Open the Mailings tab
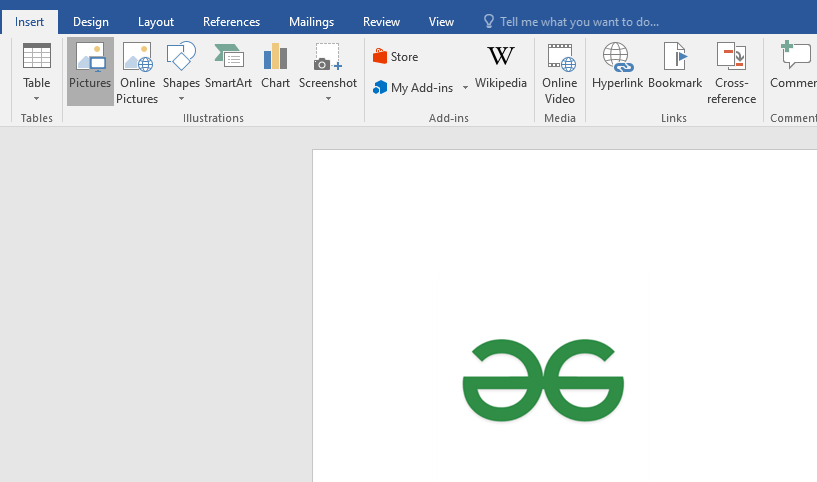This screenshot has height=482, width=817. (311, 22)
